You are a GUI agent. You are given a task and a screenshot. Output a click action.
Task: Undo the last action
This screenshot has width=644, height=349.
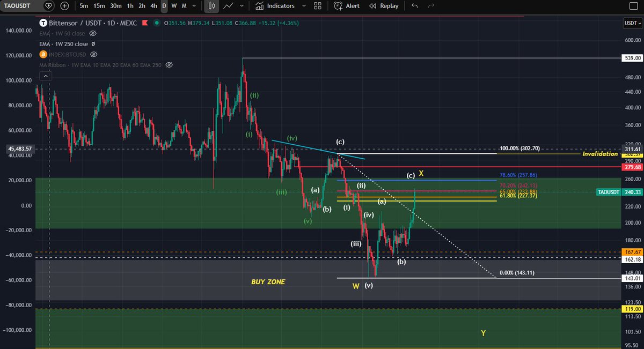[x=414, y=6]
